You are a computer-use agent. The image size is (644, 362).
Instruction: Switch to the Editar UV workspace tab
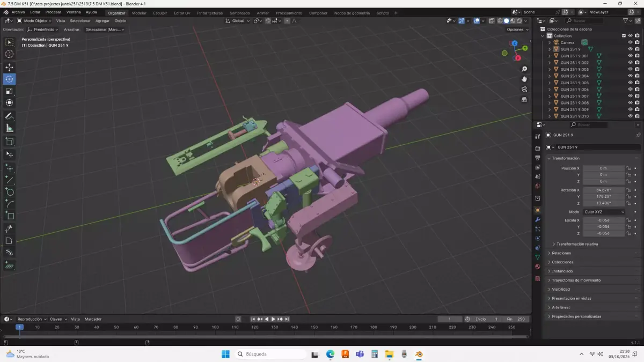click(182, 13)
